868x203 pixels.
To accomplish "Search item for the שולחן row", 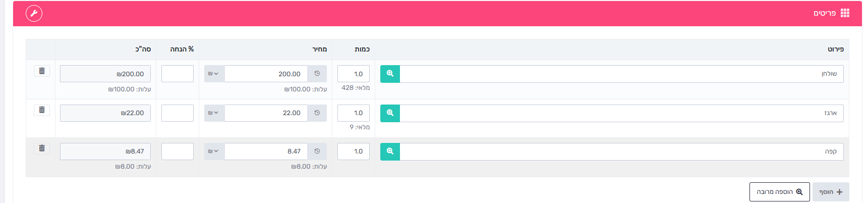I will [x=390, y=74].
